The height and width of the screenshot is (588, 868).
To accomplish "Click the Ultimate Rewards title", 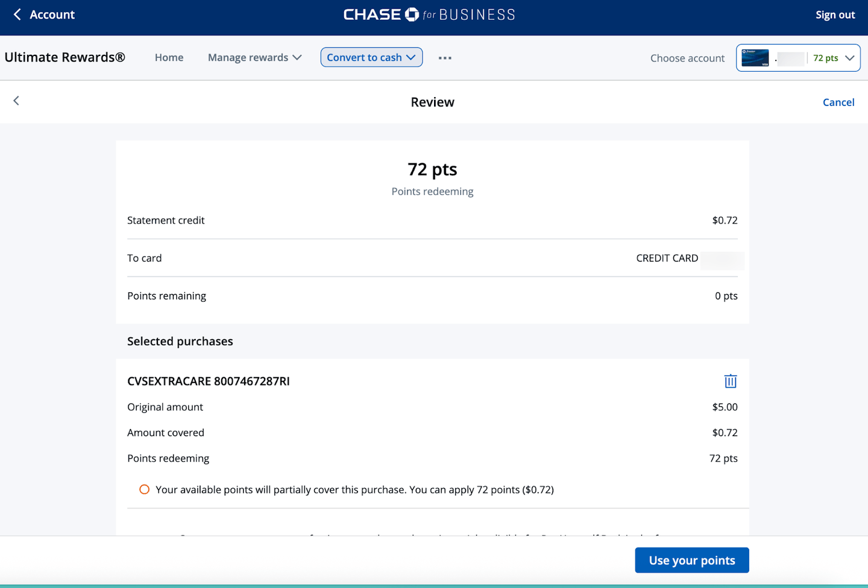I will coord(65,57).
